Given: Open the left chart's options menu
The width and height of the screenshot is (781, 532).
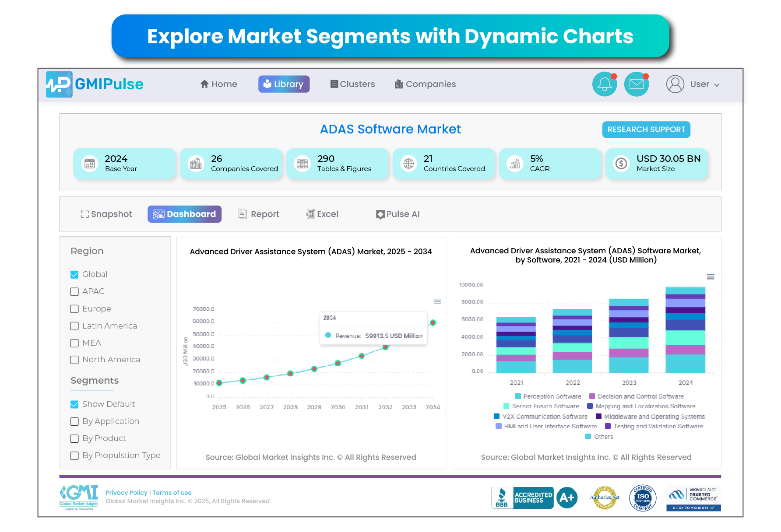Looking at the screenshot, I should [436, 301].
